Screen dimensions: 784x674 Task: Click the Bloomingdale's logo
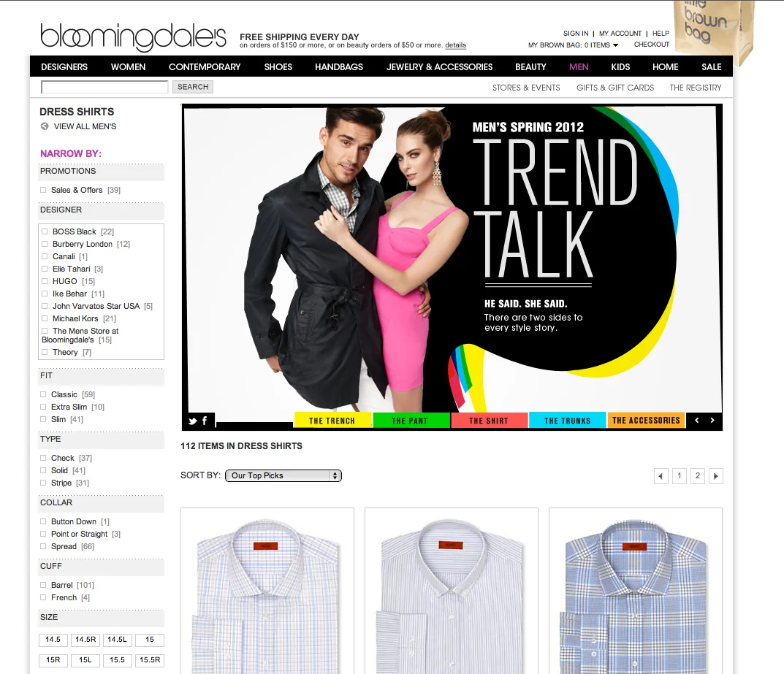click(x=133, y=37)
